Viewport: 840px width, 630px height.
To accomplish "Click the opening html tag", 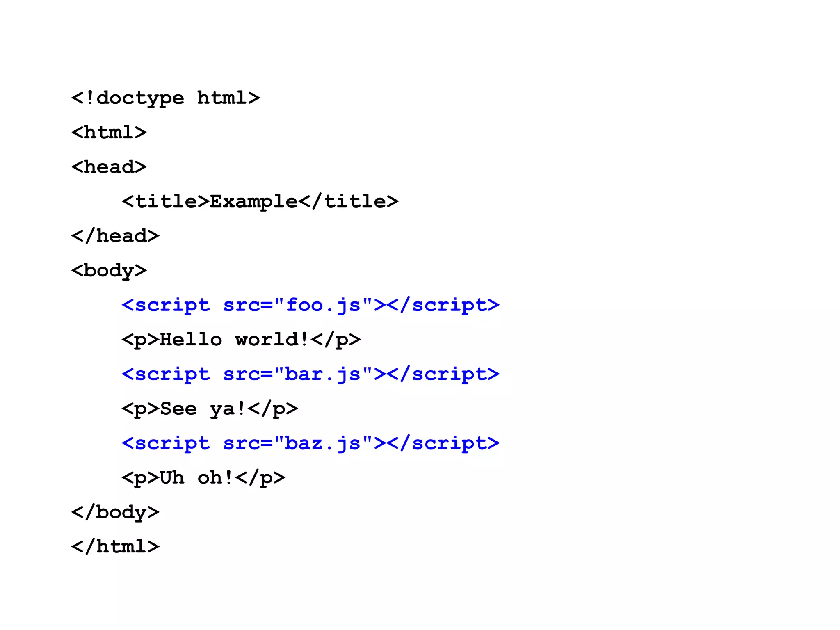I will tap(109, 132).
